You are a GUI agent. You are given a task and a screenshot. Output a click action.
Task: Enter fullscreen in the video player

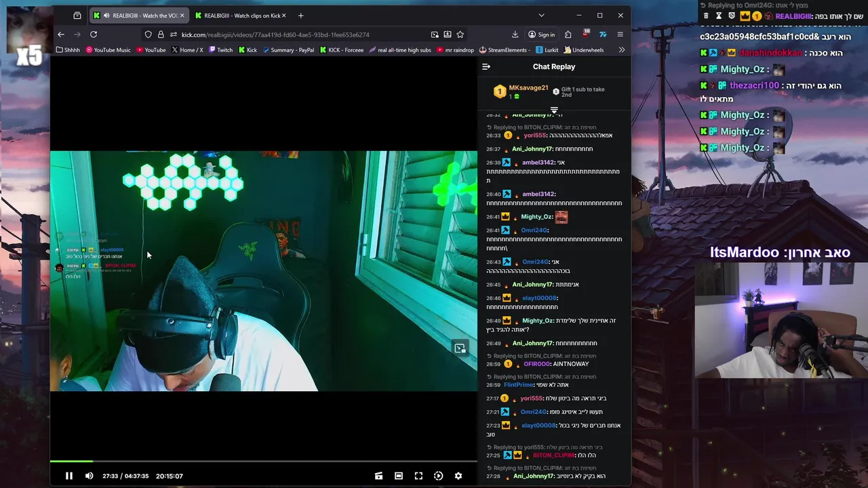pyautogui.click(x=418, y=476)
